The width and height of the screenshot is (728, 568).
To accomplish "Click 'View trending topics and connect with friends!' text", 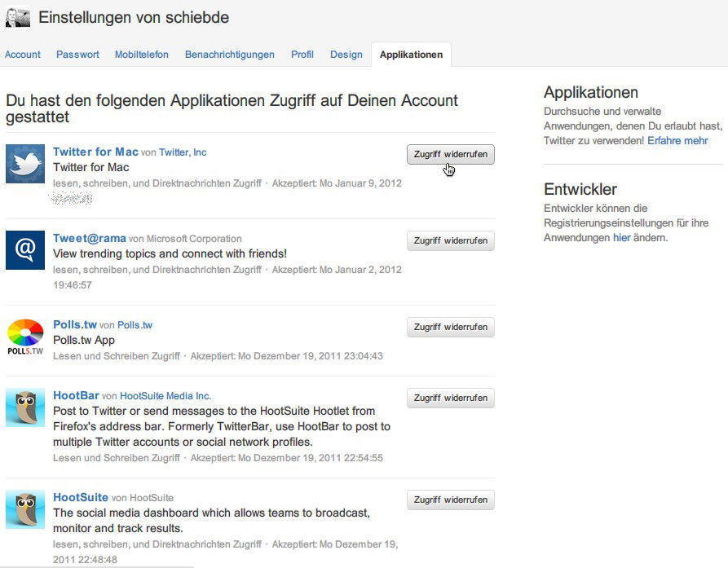I will coord(170,253).
